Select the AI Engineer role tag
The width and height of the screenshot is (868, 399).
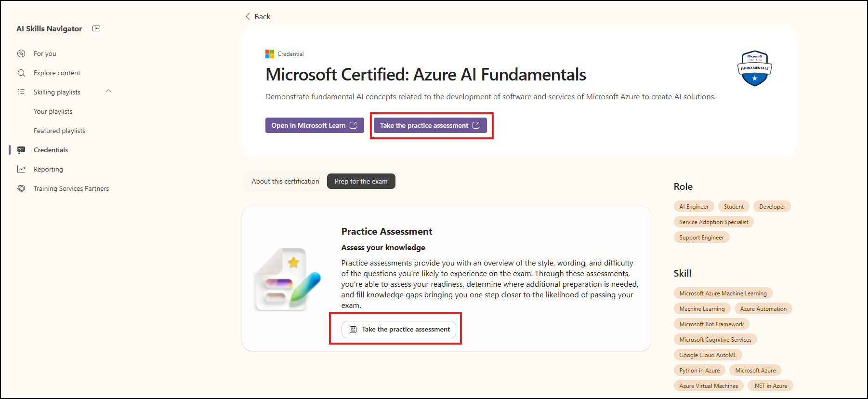coord(694,207)
